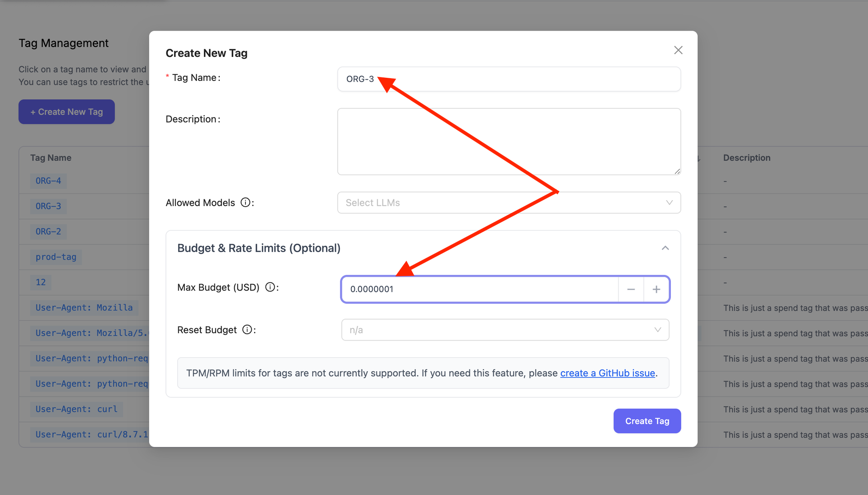Focus the Max Budget value field
Viewport: 868px width, 495px height.
pyautogui.click(x=479, y=289)
